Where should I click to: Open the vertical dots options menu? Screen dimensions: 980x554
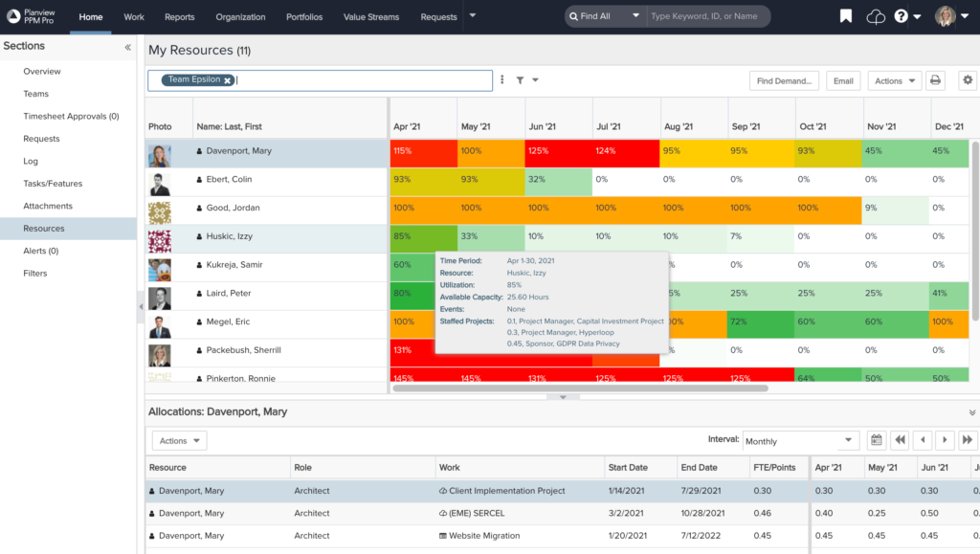[501, 79]
